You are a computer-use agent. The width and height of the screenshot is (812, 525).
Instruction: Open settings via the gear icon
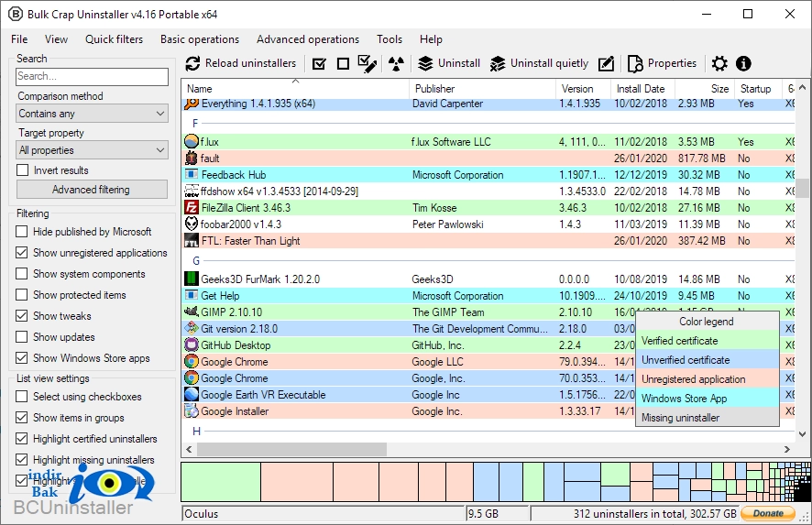point(719,64)
